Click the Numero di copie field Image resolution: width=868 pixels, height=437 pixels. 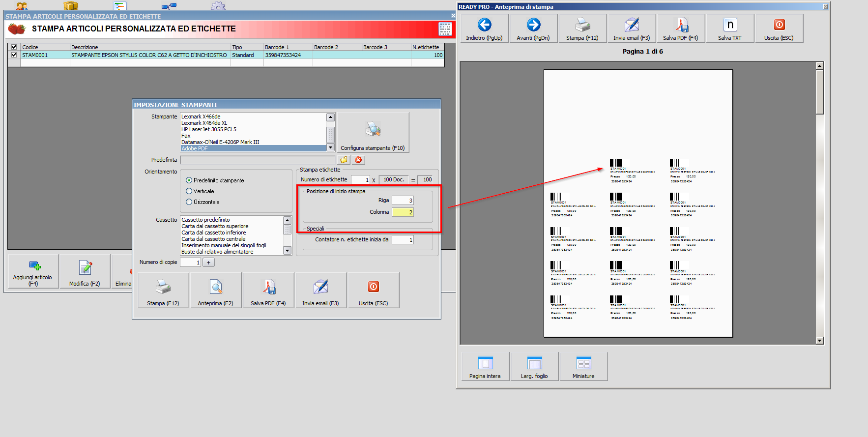click(190, 262)
